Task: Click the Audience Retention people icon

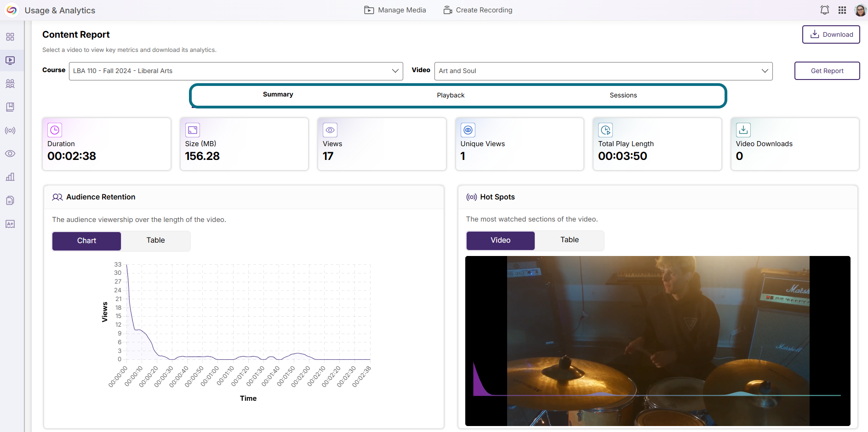Action: coord(57,197)
